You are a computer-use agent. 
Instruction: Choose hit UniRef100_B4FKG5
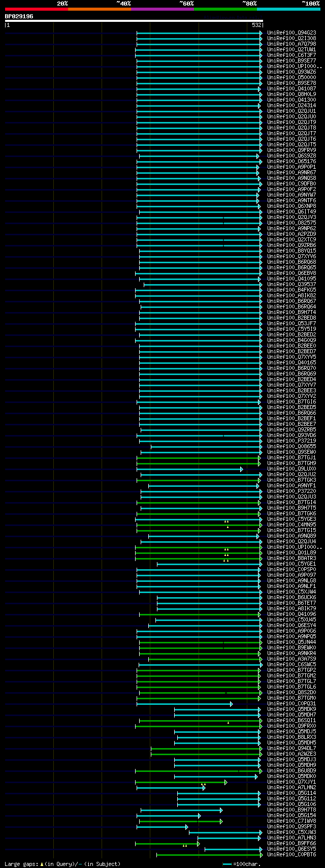pyautogui.click(x=291, y=290)
